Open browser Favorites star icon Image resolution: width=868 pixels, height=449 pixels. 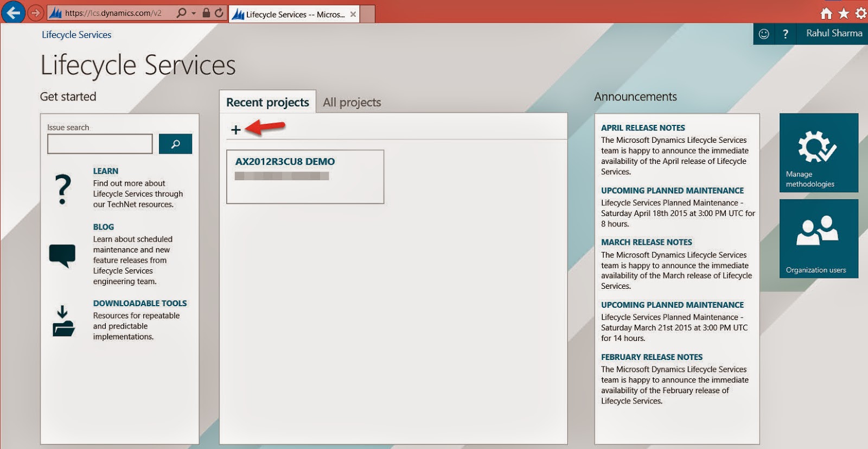click(844, 13)
